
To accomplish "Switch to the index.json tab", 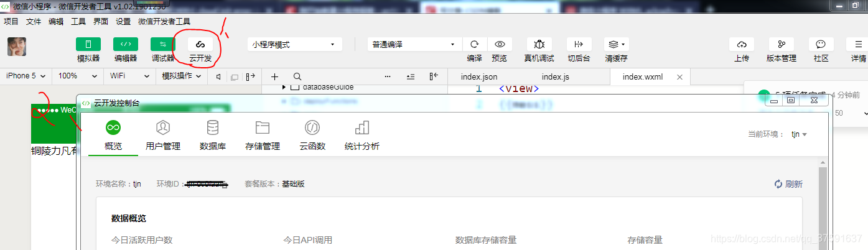I will (479, 76).
